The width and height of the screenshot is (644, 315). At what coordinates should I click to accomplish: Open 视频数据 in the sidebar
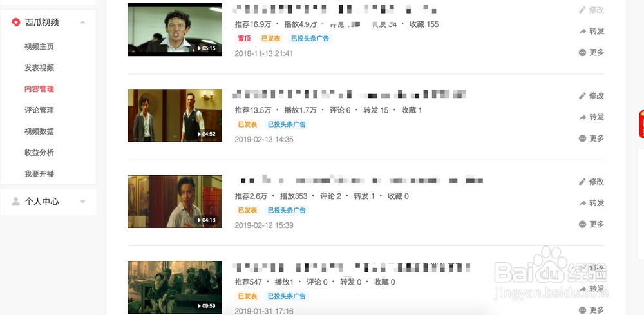39,131
